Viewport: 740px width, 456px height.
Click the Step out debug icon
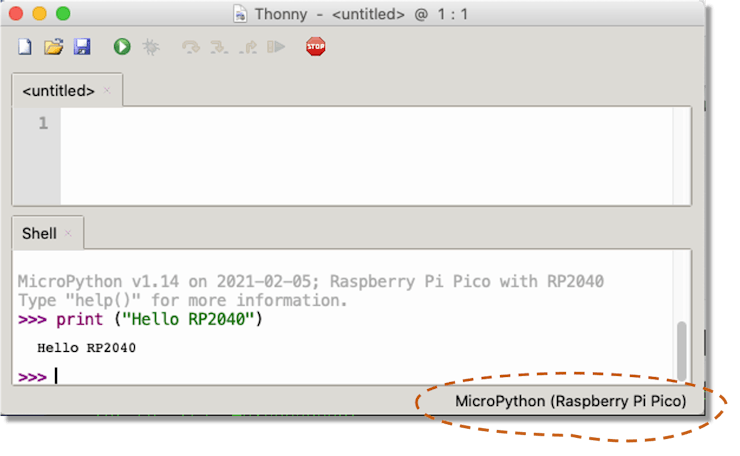pos(248,47)
